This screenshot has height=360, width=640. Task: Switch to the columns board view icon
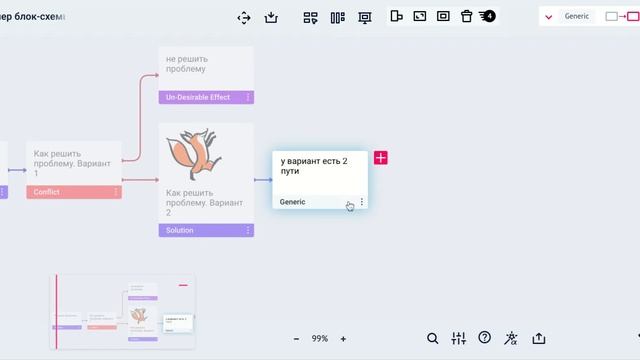(338, 18)
